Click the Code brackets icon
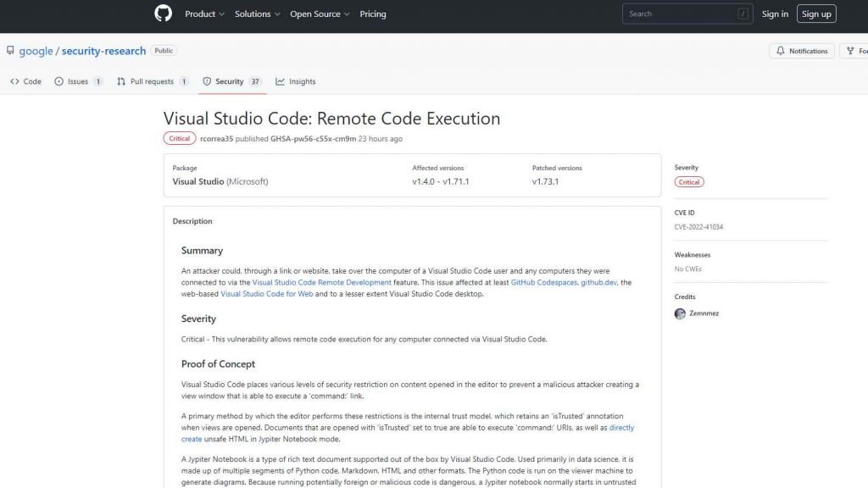This screenshot has width=868, height=488. pyautogui.click(x=15, y=81)
